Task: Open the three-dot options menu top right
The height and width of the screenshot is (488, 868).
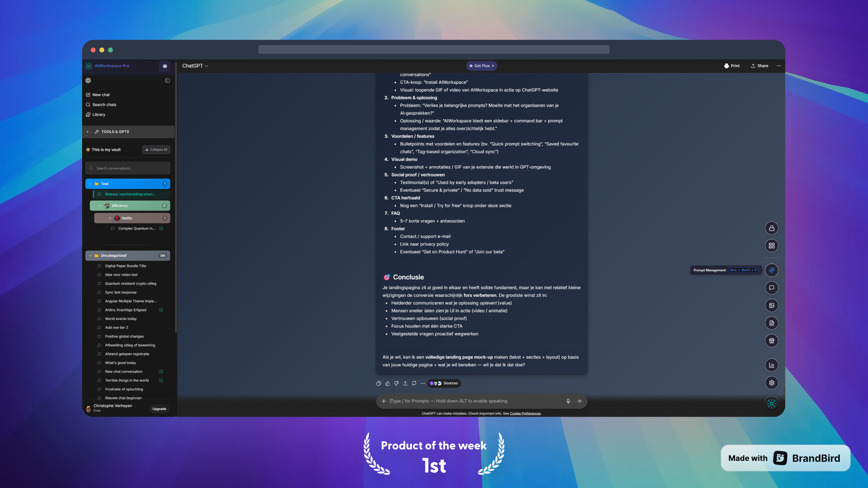Action: [779, 66]
